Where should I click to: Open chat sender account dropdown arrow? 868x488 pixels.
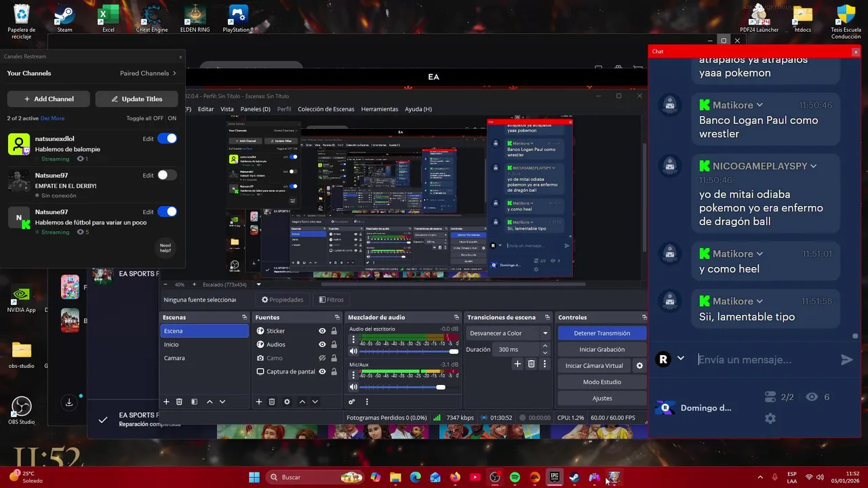point(681,359)
